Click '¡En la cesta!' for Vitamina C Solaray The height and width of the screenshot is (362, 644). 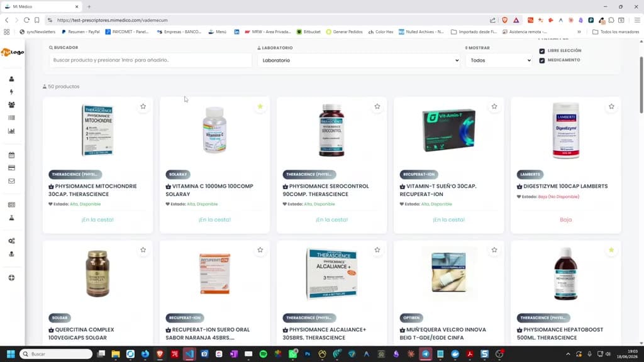(x=214, y=219)
